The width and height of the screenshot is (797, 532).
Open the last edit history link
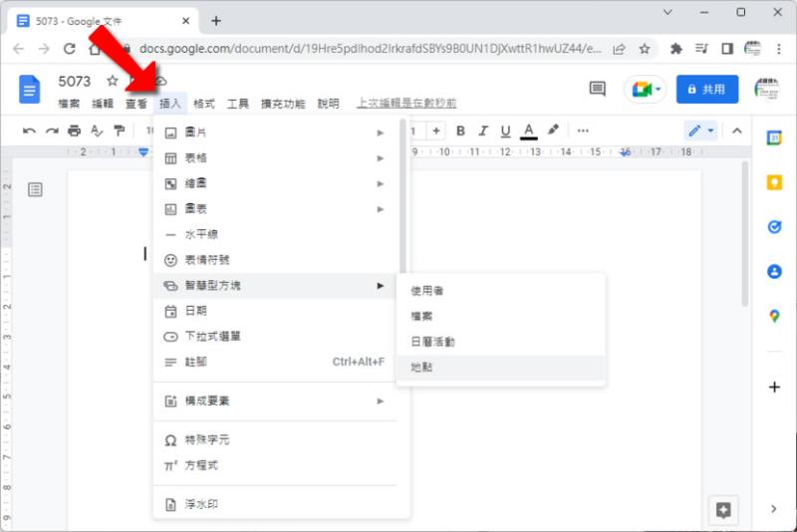tap(406, 104)
